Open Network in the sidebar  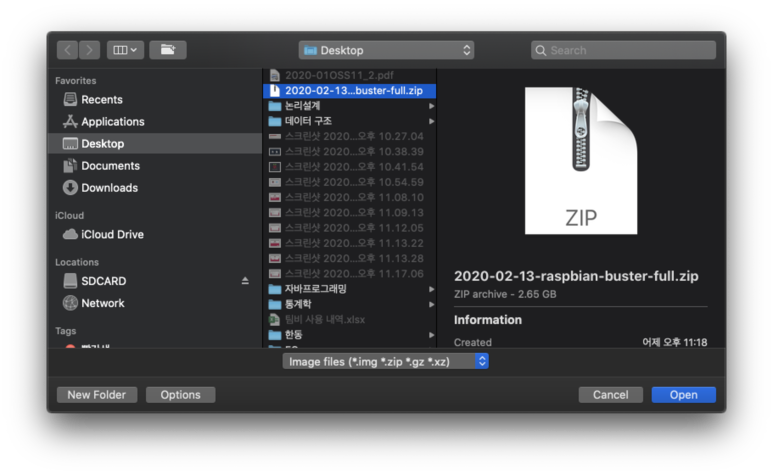[x=155, y=303]
